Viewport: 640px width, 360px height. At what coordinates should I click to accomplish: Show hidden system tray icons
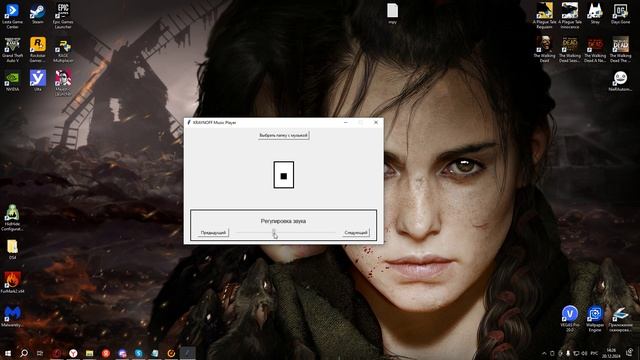544,353
